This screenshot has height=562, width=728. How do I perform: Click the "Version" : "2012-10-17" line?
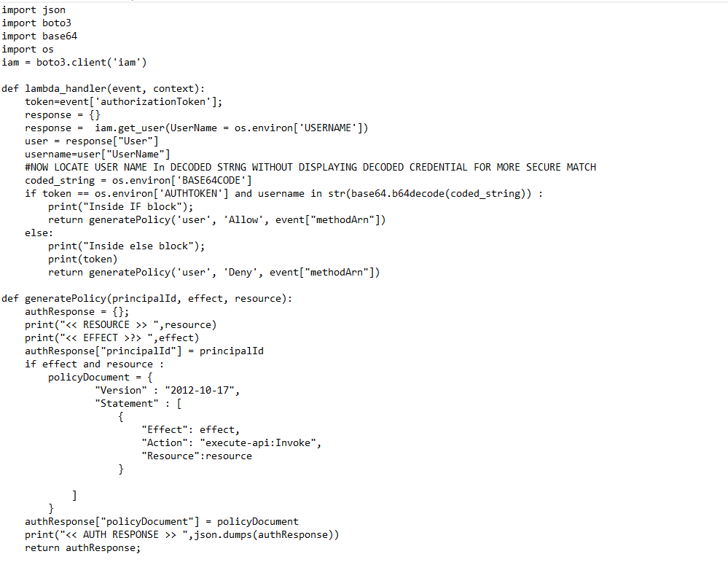(167, 391)
